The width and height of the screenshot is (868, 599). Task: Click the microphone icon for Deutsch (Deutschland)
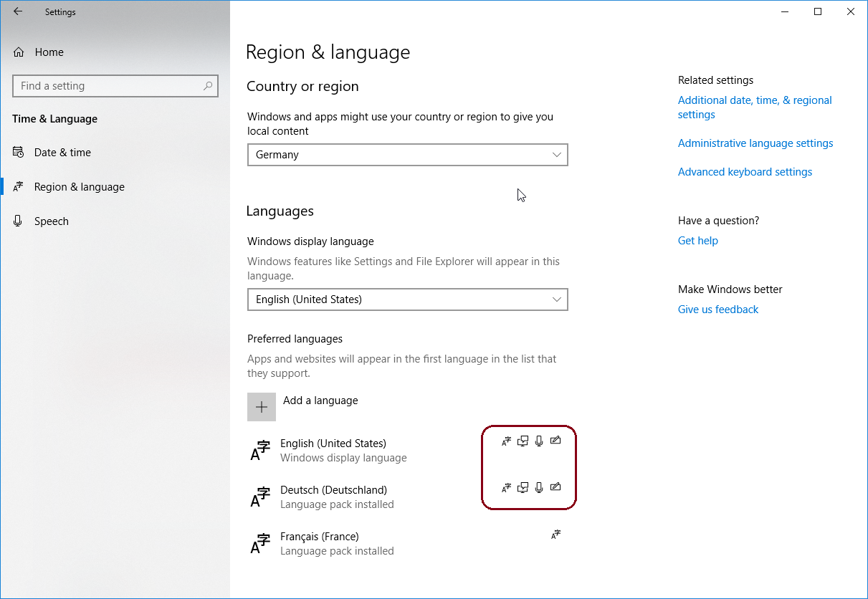click(539, 488)
